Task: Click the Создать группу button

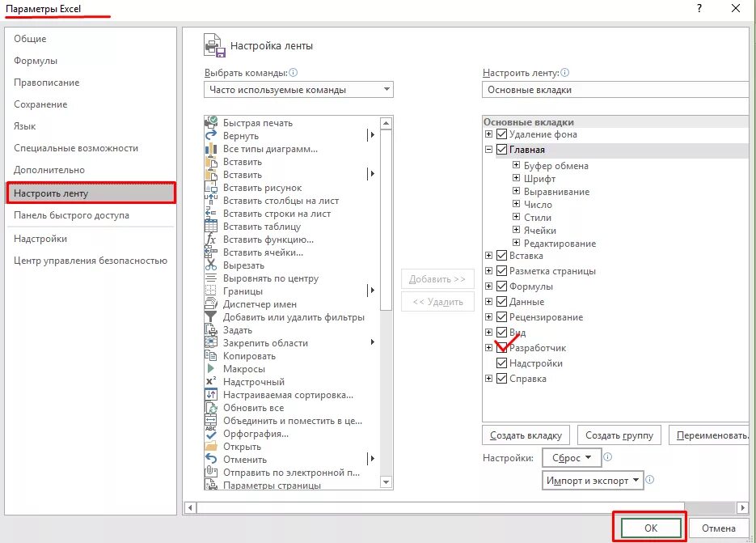Action: pyautogui.click(x=619, y=435)
